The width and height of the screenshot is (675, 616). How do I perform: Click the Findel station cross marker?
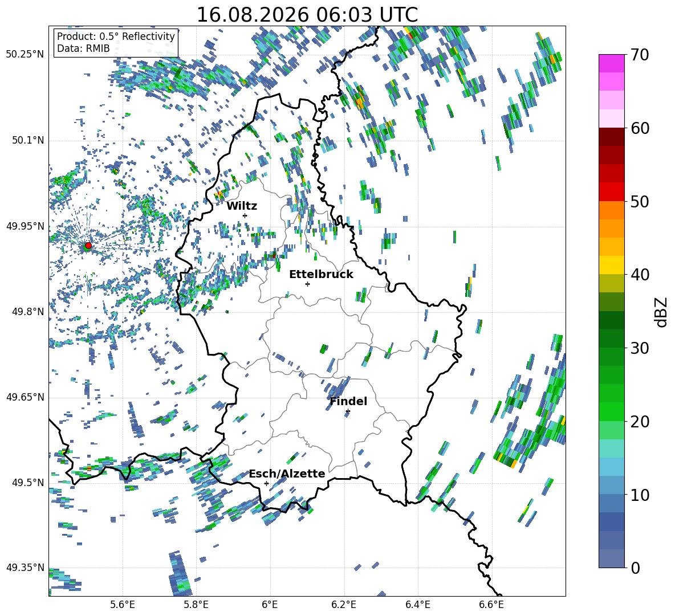coord(348,411)
